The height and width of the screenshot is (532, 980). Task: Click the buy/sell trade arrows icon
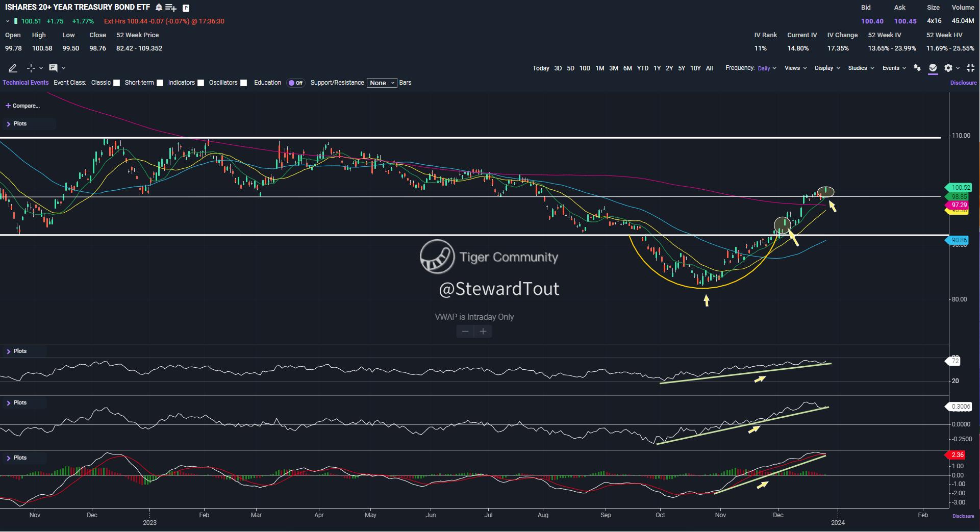[x=917, y=68]
